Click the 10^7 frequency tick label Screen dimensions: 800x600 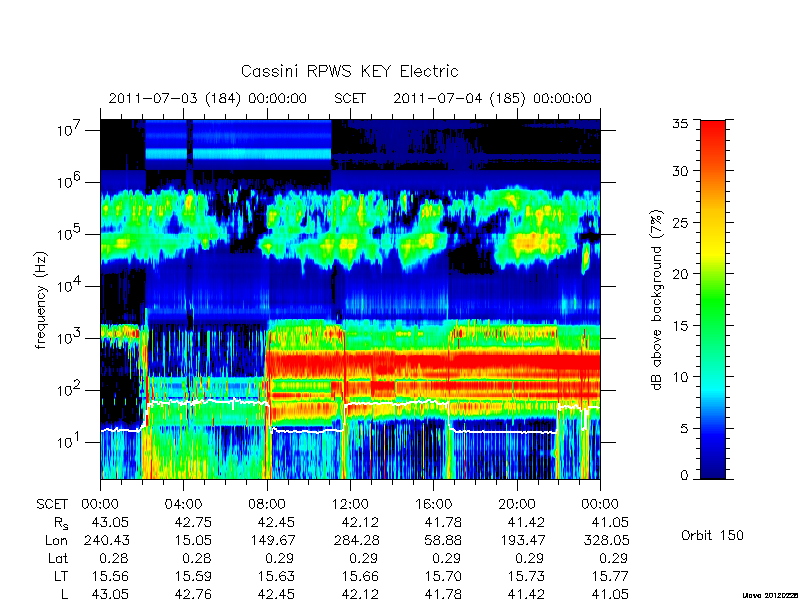pos(70,130)
